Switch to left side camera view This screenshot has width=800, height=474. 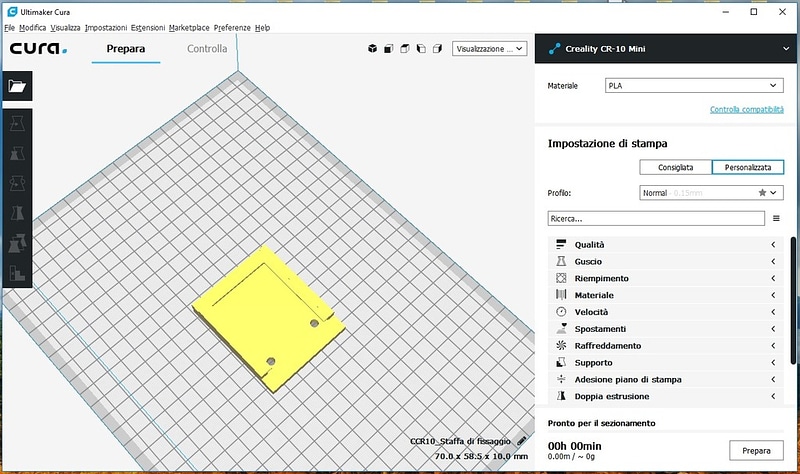click(421, 48)
